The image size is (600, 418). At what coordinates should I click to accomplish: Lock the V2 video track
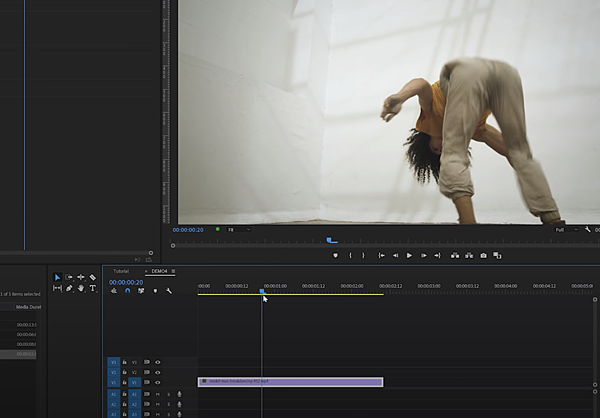(124, 372)
